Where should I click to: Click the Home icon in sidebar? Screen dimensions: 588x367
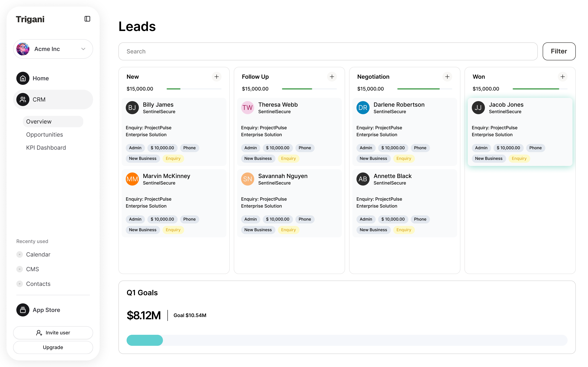coord(23,78)
